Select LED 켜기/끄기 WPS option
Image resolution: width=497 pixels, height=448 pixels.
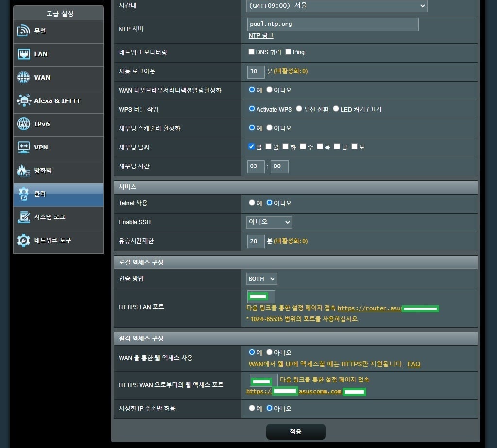pyautogui.click(x=336, y=109)
